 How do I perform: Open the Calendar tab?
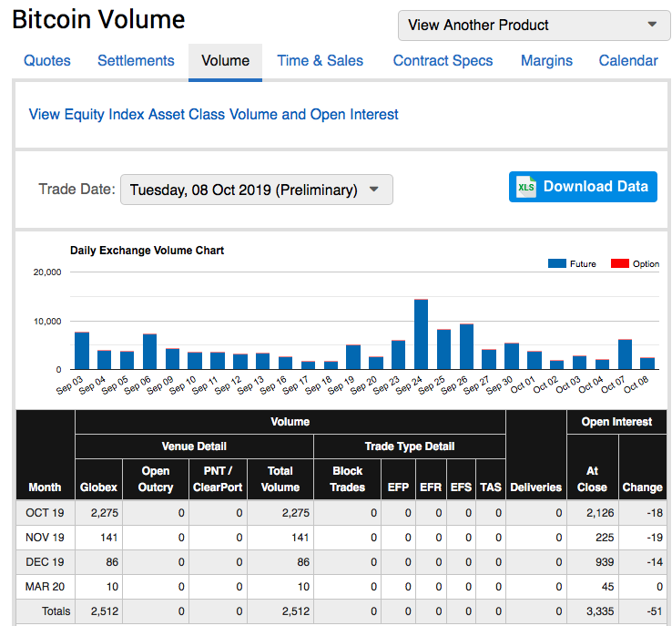[x=627, y=61]
